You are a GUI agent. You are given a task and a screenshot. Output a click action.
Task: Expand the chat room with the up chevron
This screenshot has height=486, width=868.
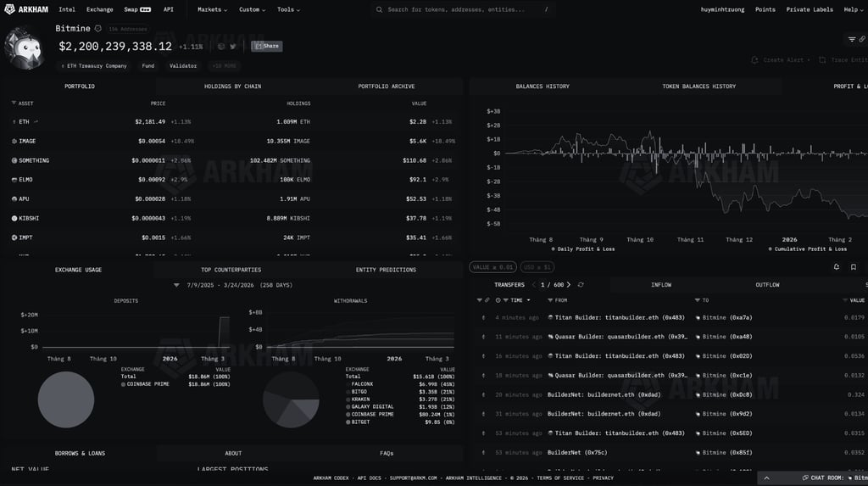coord(766,478)
